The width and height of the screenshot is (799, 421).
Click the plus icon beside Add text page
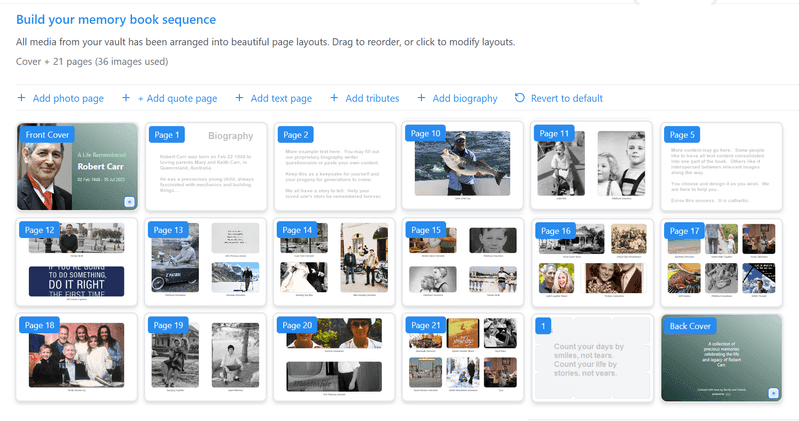click(240, 98)
